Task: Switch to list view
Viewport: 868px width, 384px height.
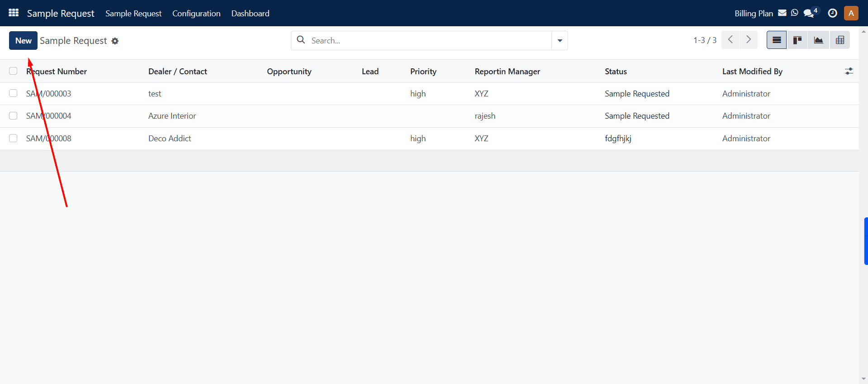Action: tap(777, 40)
